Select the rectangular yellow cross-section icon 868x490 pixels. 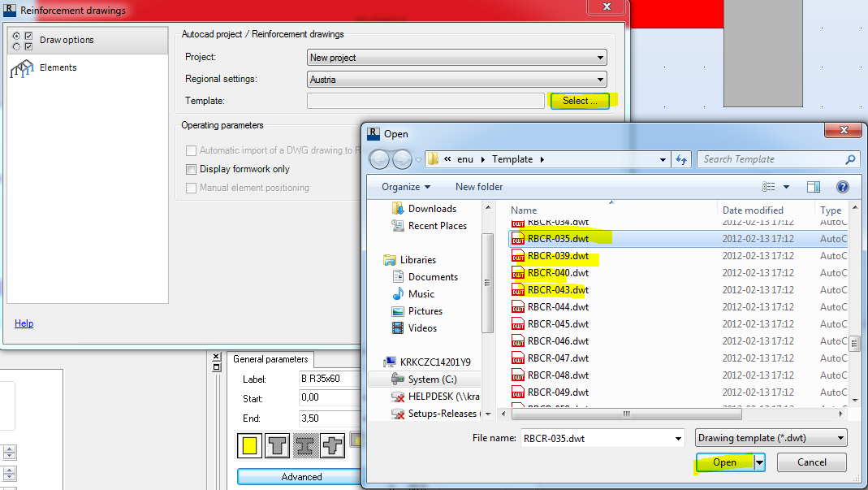pyautogui.click(x=249, y=445)
